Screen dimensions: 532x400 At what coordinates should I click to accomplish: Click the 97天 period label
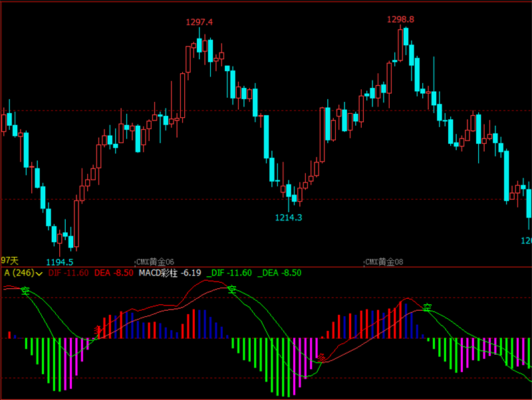tap(9, 261)
